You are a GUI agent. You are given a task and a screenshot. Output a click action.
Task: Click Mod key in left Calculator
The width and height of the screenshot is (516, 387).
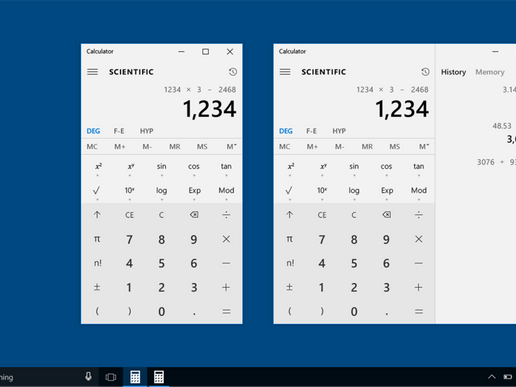click(226, 190)
